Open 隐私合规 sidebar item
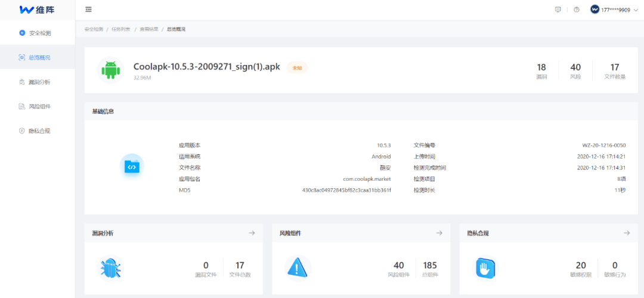 (x=38, y=131)
